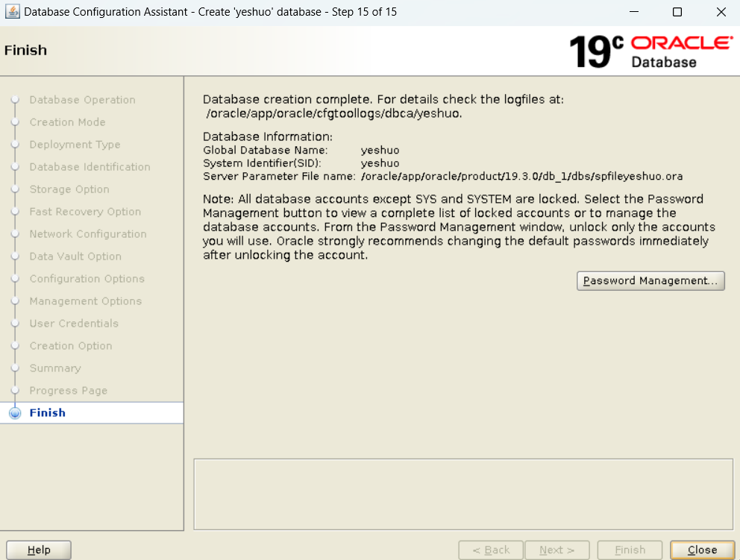This screenshot has width=740, height=560.
Task: Select the Storage Option step
Action: coord(69,189)
